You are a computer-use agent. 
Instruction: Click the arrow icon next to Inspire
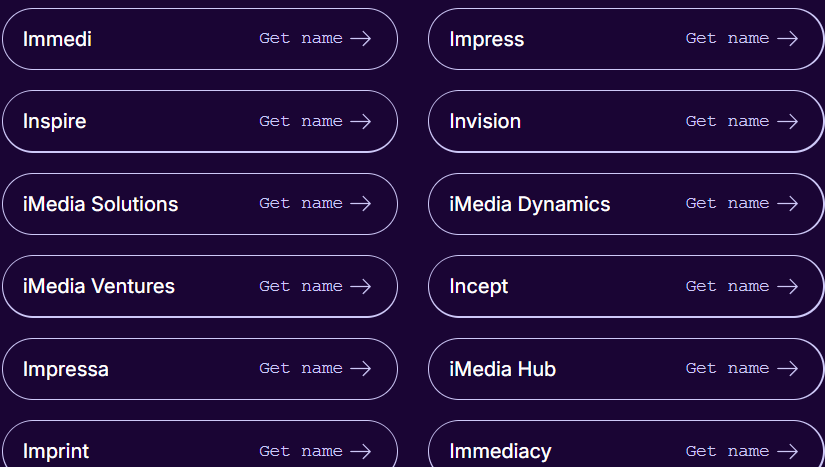point(361,121)
